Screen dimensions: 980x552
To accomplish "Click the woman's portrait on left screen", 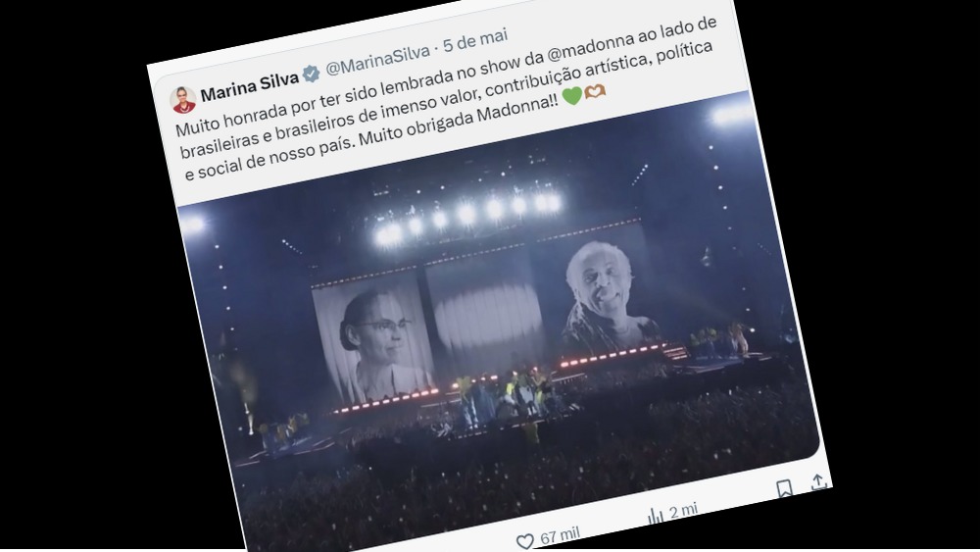I will click(373, 337).
